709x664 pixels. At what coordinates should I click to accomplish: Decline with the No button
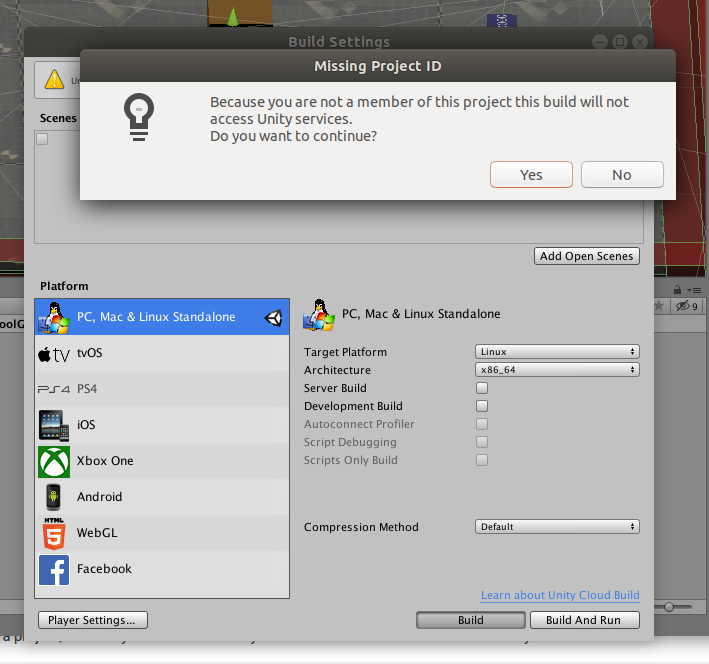click(622, 175)
